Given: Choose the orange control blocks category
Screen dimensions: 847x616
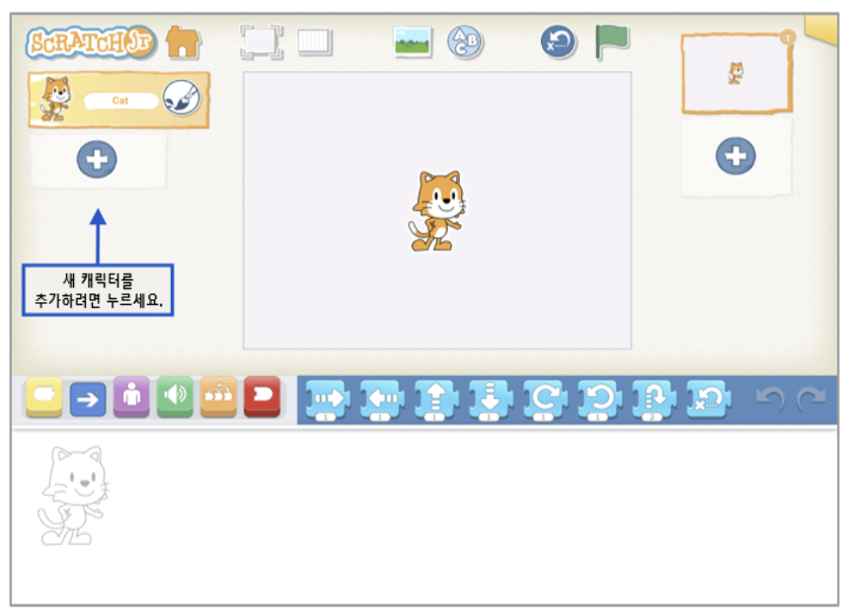Looking at the screenshot, I should point(218,397).
